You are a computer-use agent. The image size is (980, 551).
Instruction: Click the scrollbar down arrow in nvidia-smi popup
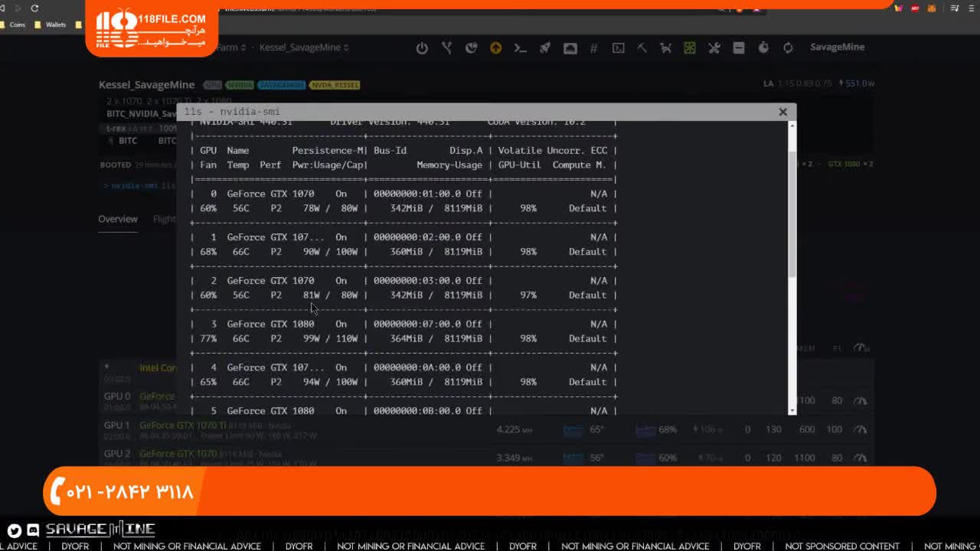(x=792, y=410)
